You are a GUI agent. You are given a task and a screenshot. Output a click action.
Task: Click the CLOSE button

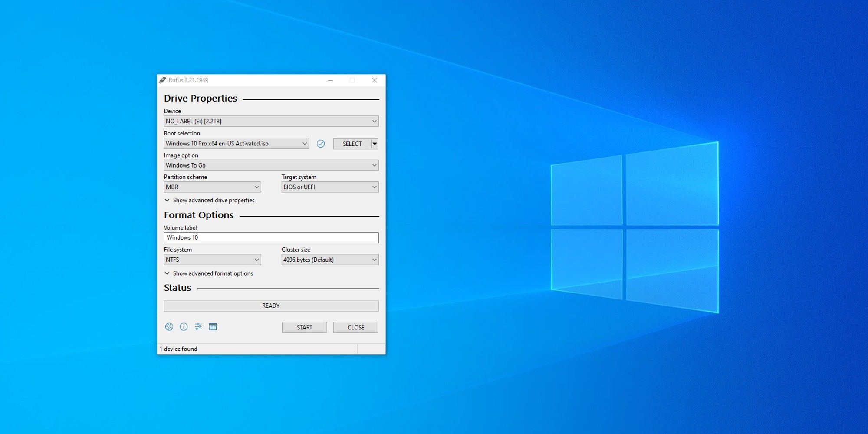tap(356, 327)
